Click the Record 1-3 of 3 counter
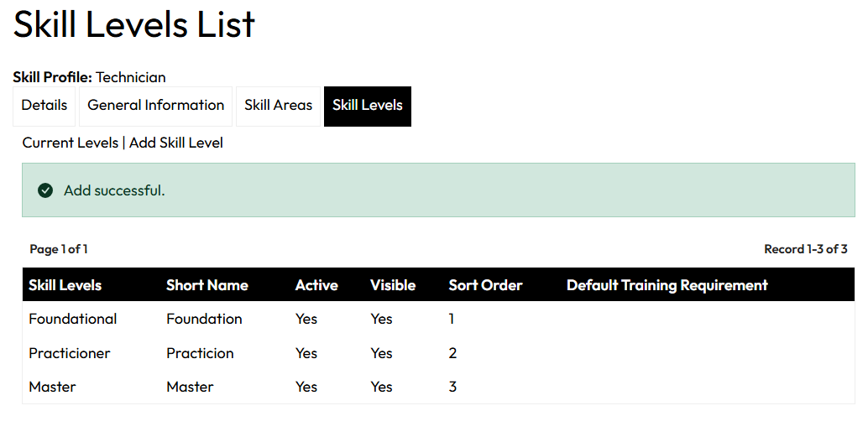The image size is (868, 437). tap(805, 249)
